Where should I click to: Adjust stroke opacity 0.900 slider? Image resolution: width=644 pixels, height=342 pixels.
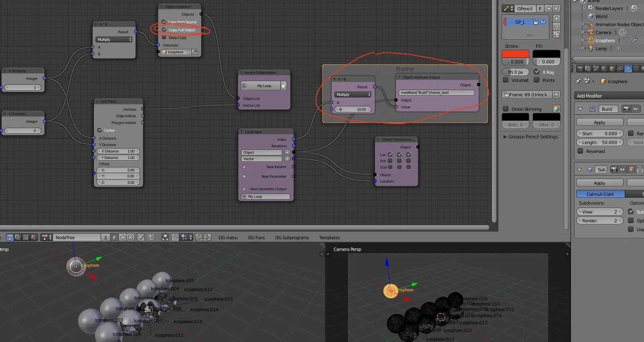(x=516, y=62)
